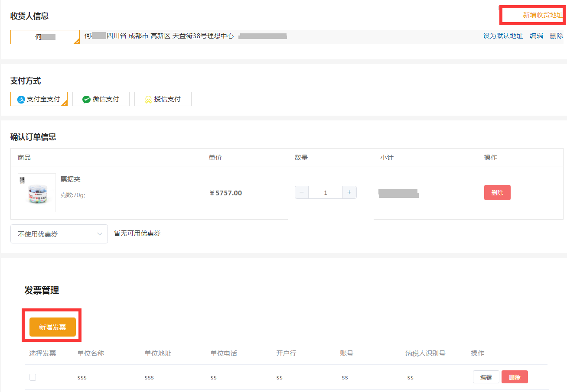Delete the shipping address via 删除
The image size is (567, 392).
[x=556, y=36]
